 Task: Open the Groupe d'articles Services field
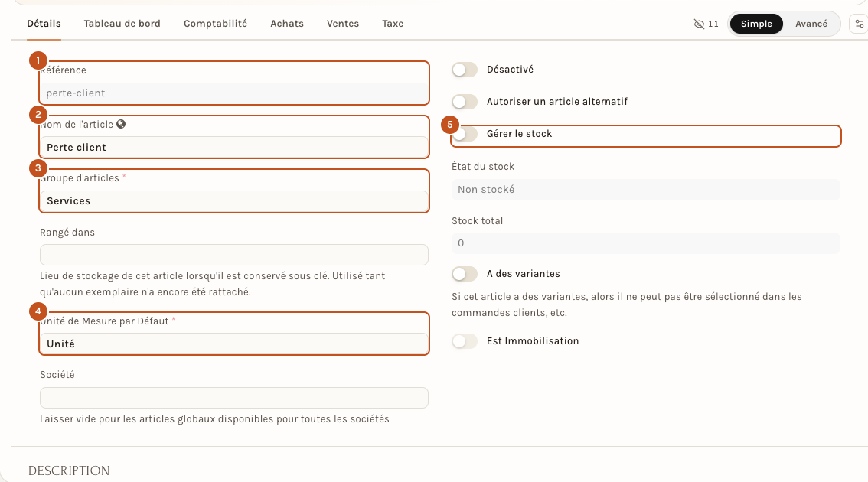tap(234, 201)
